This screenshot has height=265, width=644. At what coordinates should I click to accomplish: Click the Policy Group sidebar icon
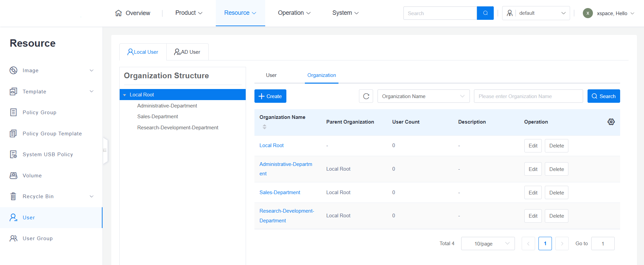[x=13, y=113]
